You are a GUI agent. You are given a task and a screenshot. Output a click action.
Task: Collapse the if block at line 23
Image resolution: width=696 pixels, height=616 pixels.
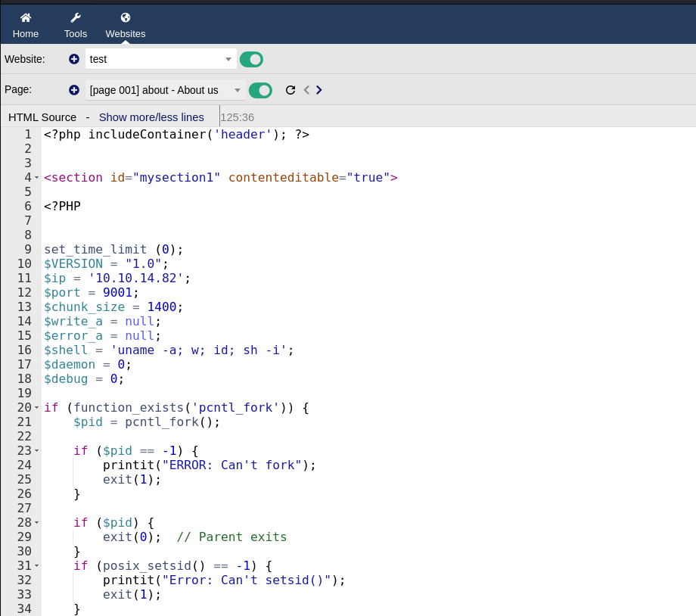pos(37,451)
